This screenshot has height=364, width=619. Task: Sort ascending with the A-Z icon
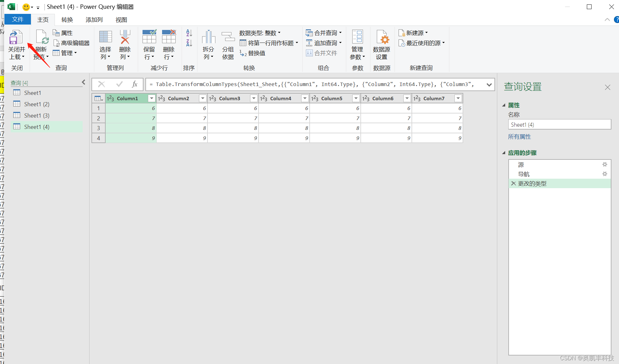coord(189,33)
